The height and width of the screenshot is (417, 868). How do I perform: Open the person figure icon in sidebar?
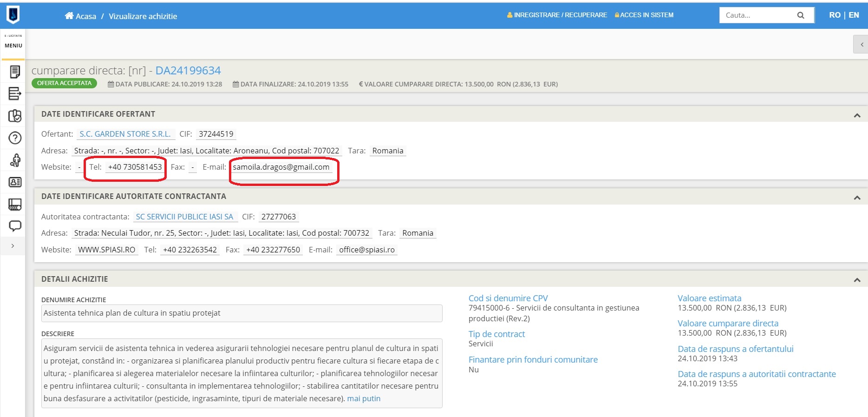click(x=15, y=160)
